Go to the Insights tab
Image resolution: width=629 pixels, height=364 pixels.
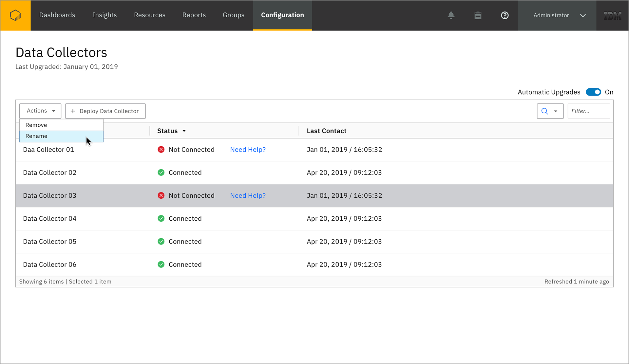(105, 15)
